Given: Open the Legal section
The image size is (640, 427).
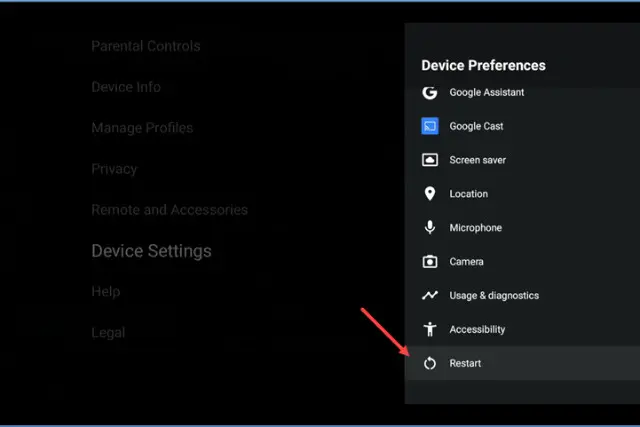Looking at the screenshot, I should [x=108, y=333].
